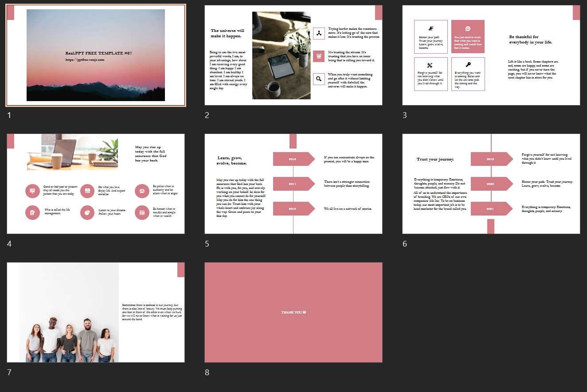Click the magnifying glass icon on slide 2

tap(319, 79)
